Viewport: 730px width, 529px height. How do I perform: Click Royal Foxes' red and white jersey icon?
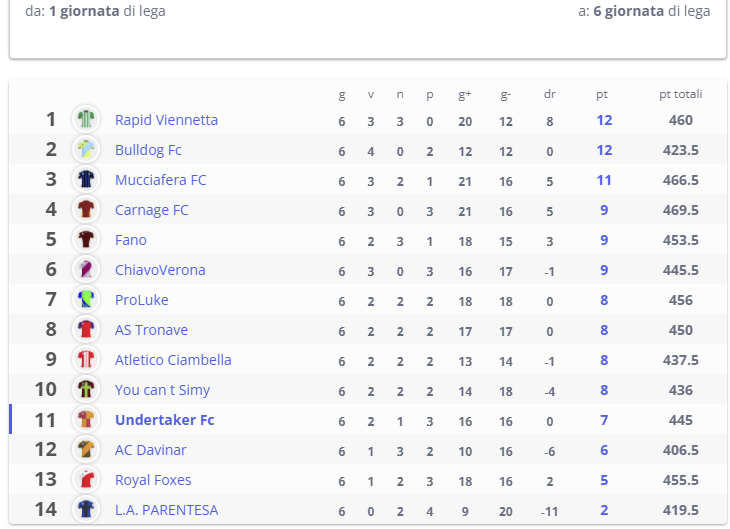click(x=86, y=480)
